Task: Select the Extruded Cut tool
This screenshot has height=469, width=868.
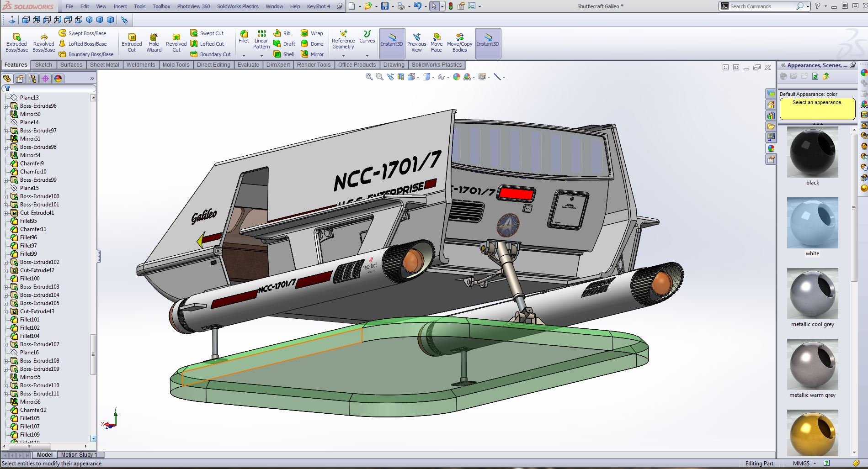Action: click(x=132, y=43)
